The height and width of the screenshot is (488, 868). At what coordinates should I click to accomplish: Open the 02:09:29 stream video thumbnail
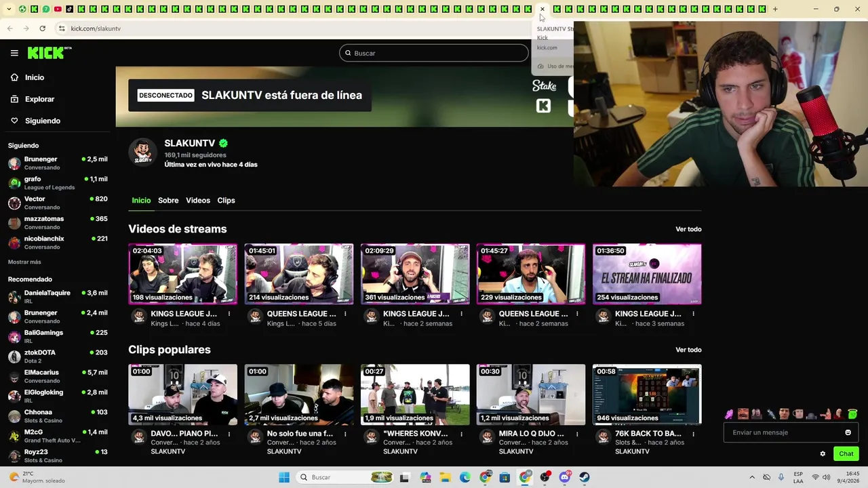tap(415, 274)
